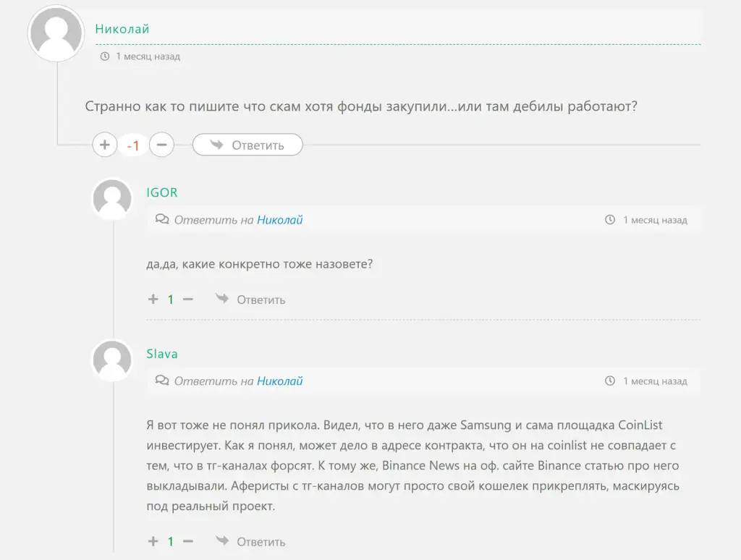Click the timestamp under Николай's name
This screenshot has width=741, height=560.
[148, 56]
